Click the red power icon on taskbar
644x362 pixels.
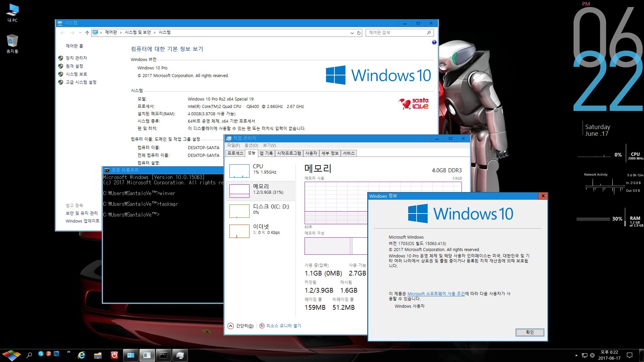coord(114,355)
